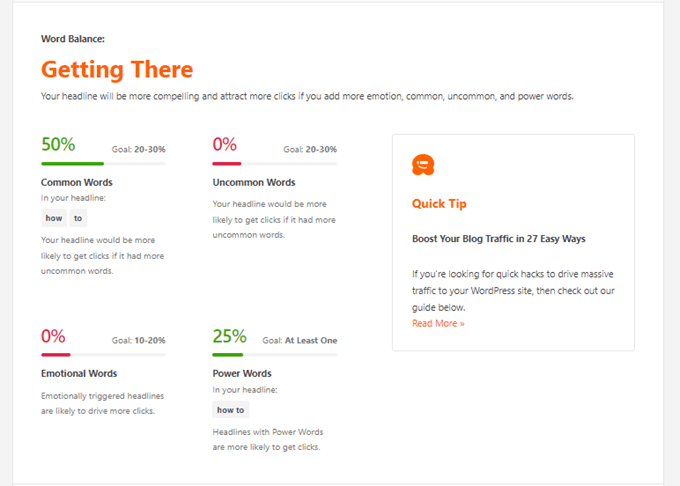Click the Uncommon Words red progress bar

(x=227, y=163)
